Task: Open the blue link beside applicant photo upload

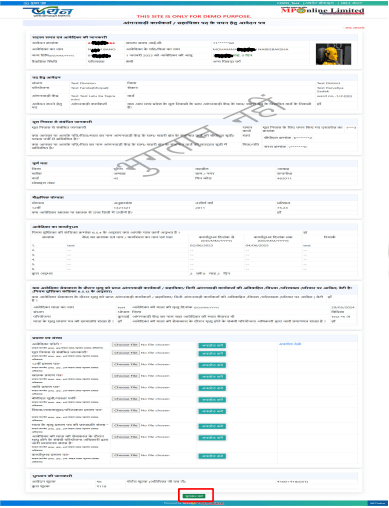Action: click(290, 344)
